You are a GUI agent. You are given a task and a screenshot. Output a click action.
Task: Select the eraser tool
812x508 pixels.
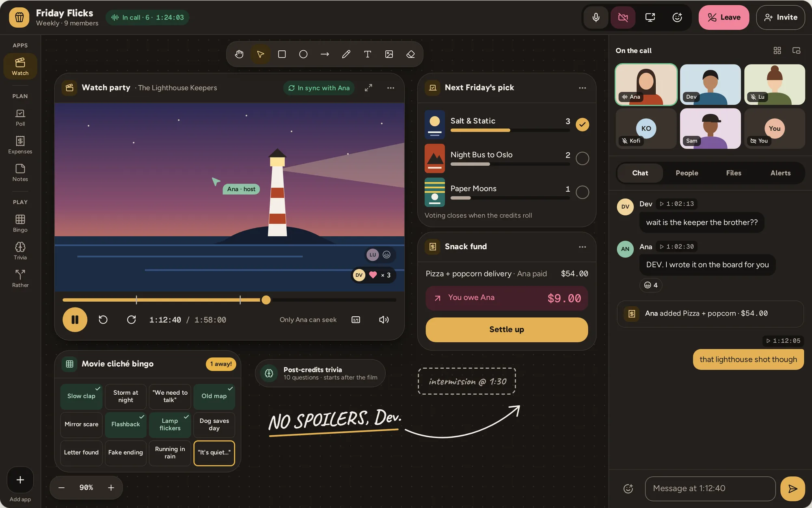coord(410,54)
